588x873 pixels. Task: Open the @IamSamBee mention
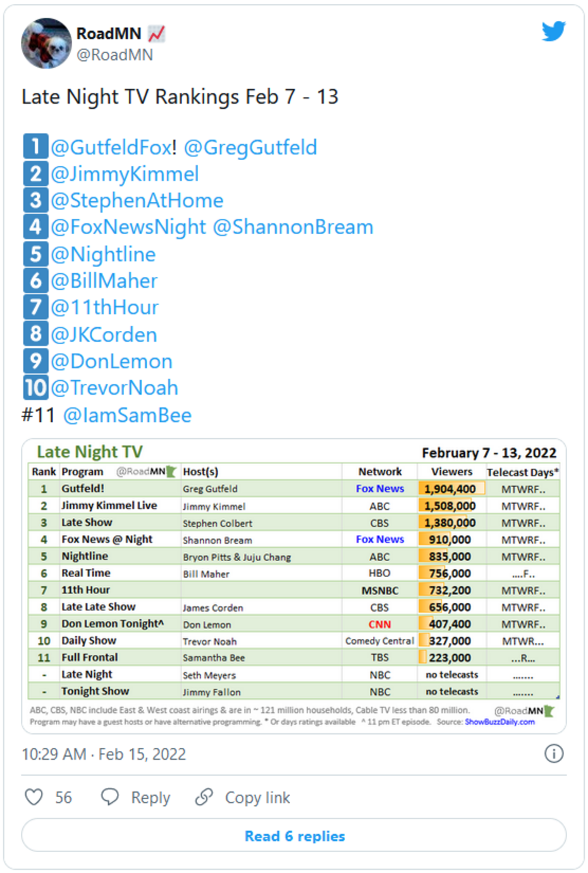(x=127, y=416)
